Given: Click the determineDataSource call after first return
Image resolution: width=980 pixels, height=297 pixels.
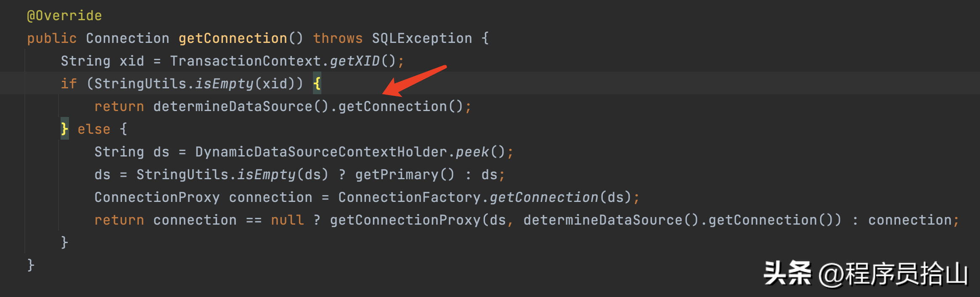Looking at the screenshot, I should pos(233,107).
